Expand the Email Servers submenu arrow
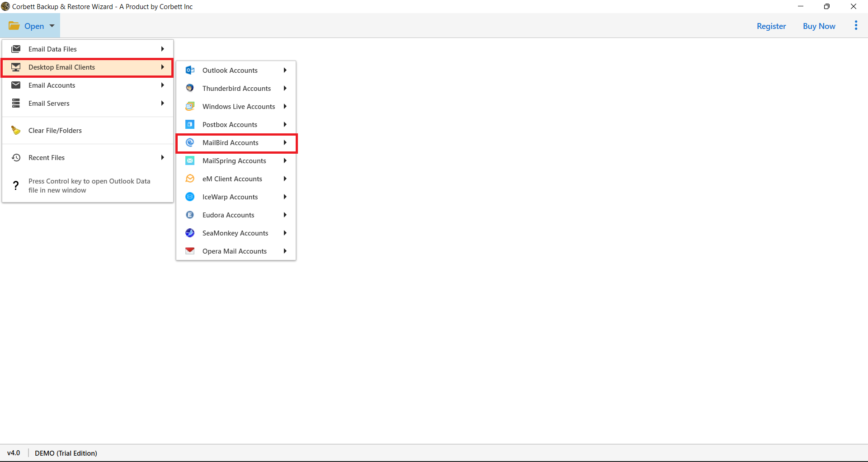Viewport: 868px width, 462px height. tap(162, 103)
